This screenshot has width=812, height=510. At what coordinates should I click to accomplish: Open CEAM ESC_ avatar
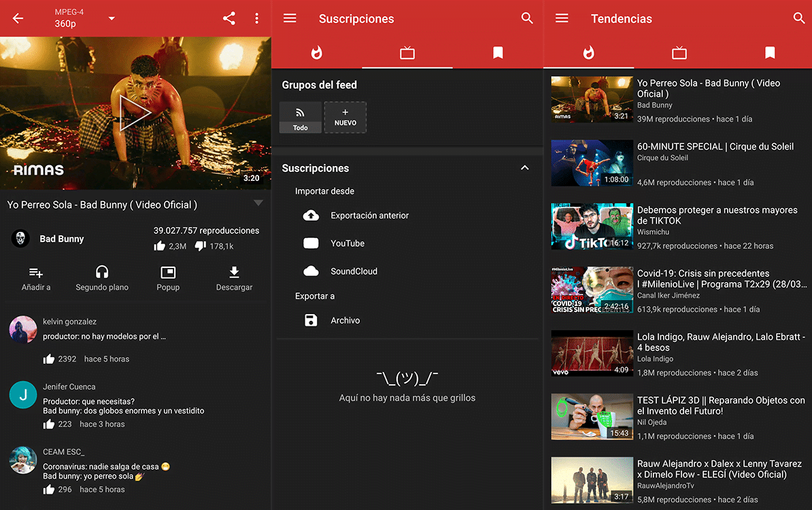[23, 460]
